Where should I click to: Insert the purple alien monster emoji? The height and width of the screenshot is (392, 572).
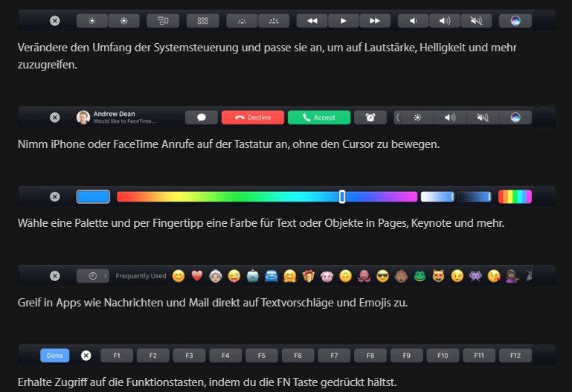(x=475, y=277)
